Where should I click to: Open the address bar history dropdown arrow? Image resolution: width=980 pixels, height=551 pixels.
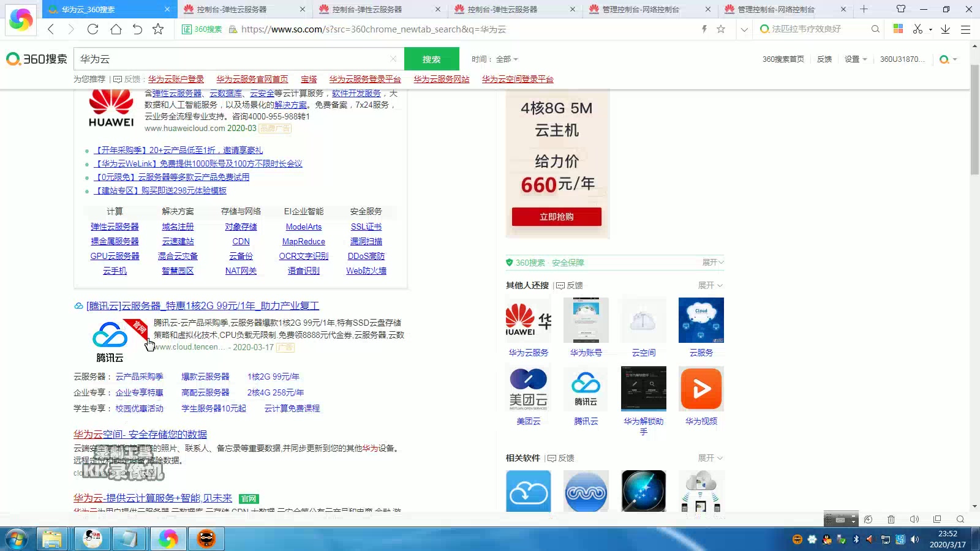(744, 29)
